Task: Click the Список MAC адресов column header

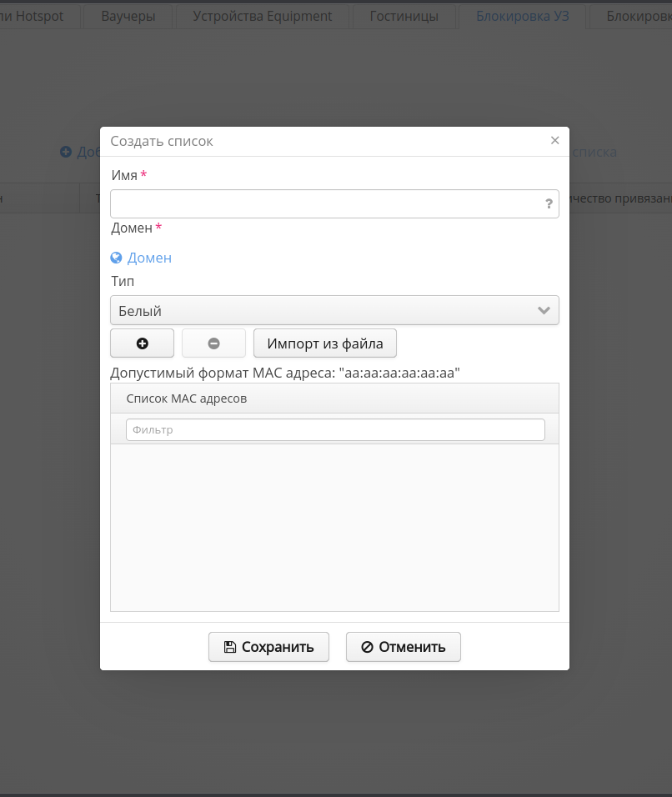Action: (187, 398)
